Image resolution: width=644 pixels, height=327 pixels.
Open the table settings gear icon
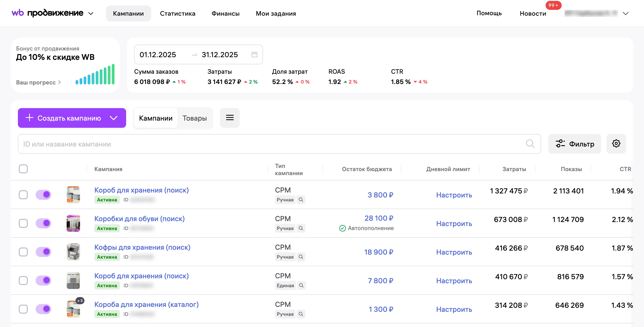[616, 144]
